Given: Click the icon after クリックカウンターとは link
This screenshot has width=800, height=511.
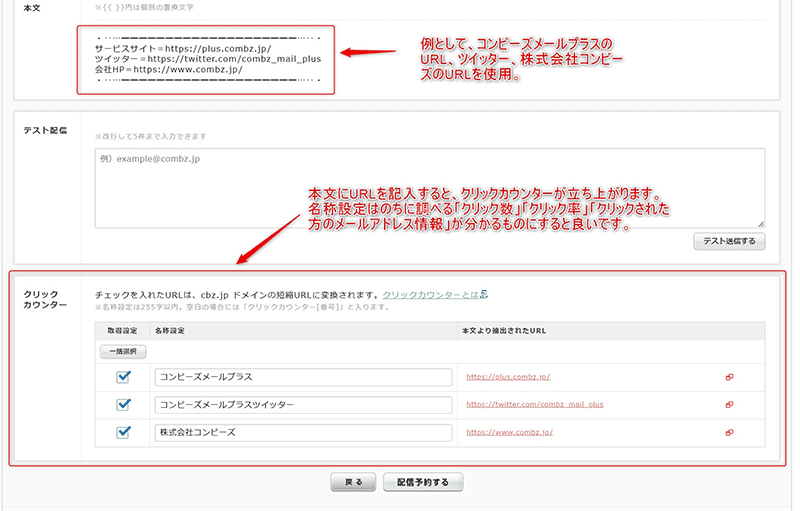Looking at the screenshot, I should [x=484, y=294].
